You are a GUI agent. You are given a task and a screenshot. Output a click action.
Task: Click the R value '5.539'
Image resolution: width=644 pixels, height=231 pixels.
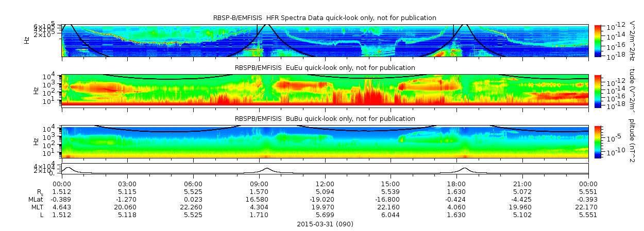[391, 192]
